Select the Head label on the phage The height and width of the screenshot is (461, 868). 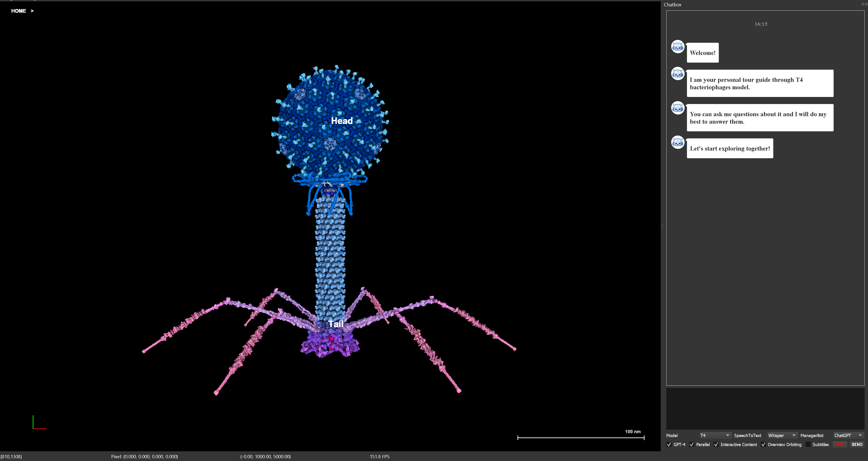pyautogui.click(x=342, y=121)
